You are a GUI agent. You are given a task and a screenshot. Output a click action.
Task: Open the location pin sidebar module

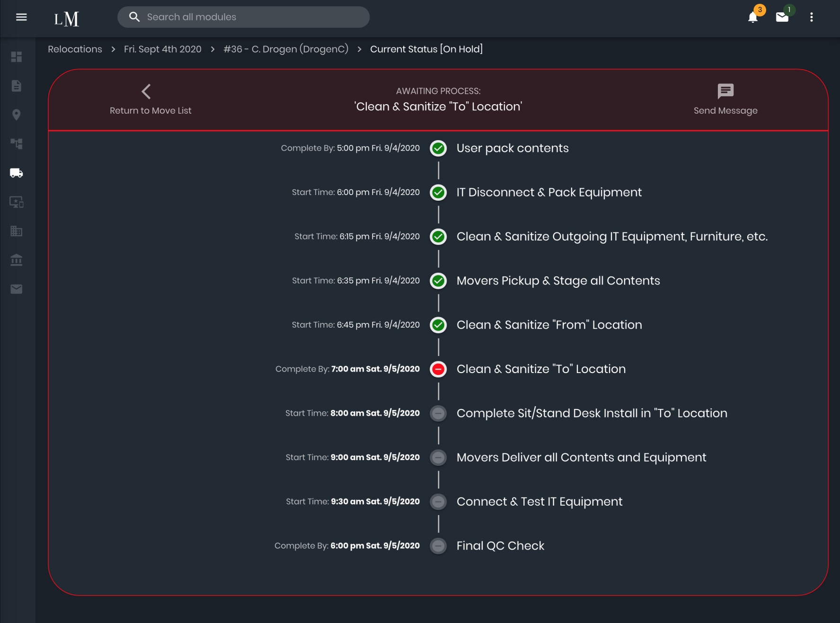[17, 115]
